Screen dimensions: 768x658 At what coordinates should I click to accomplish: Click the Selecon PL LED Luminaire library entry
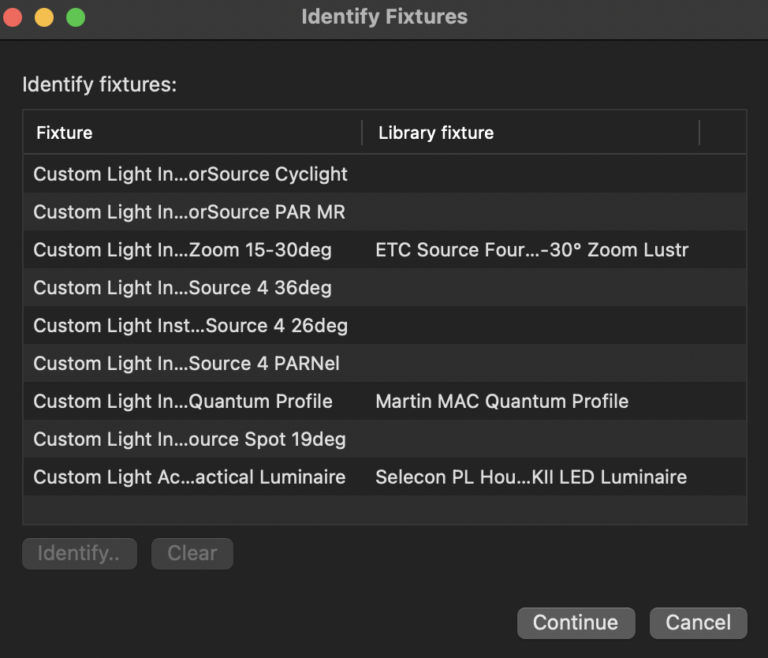530,477
